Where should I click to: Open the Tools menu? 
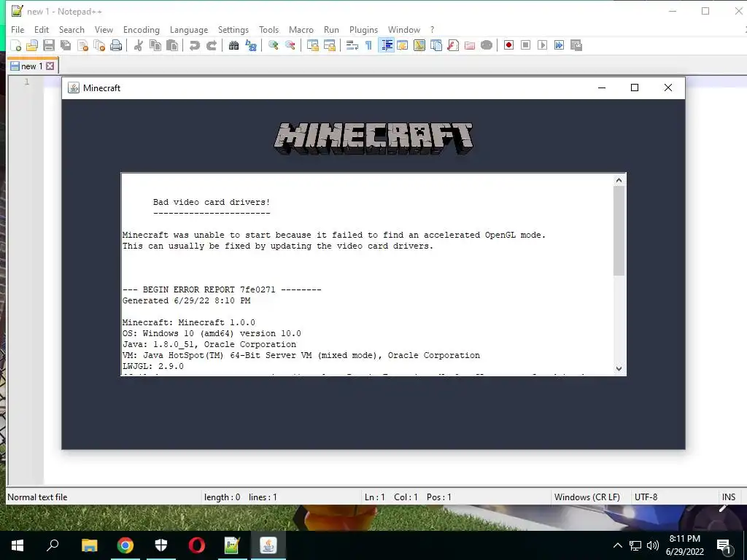coord(268,29)
